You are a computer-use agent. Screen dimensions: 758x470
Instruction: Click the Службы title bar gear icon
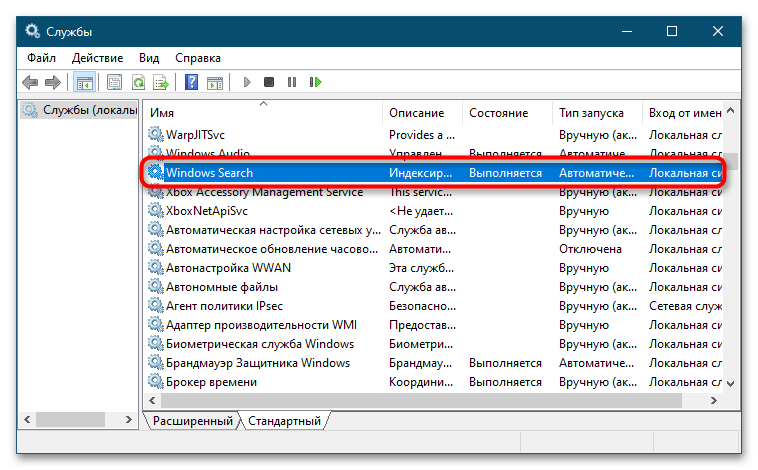pos(32,31)
